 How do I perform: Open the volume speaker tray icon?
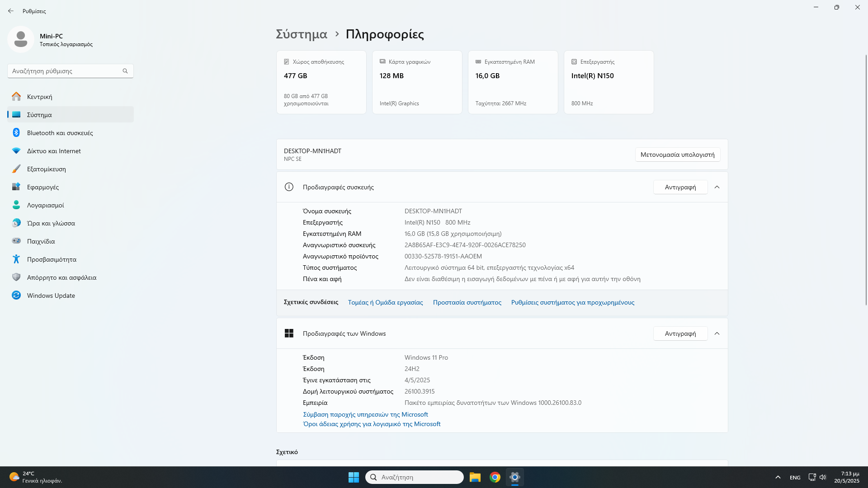click(x=823, y=477)
